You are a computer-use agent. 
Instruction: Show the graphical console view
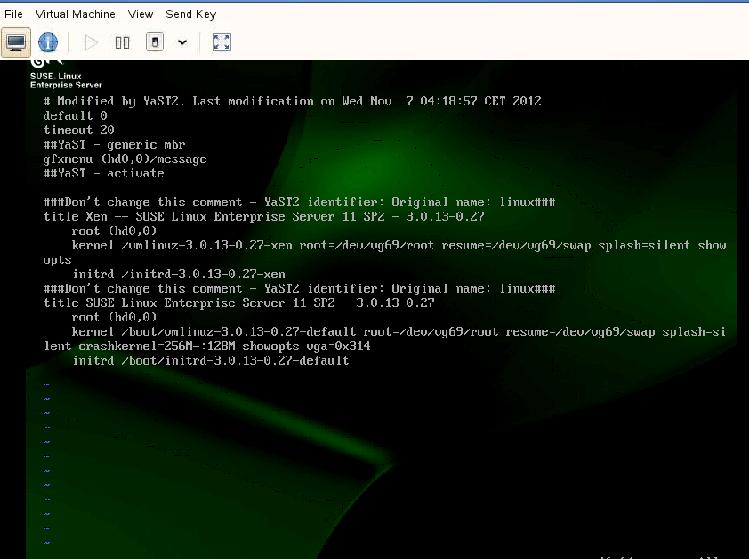tap(16, 42)
